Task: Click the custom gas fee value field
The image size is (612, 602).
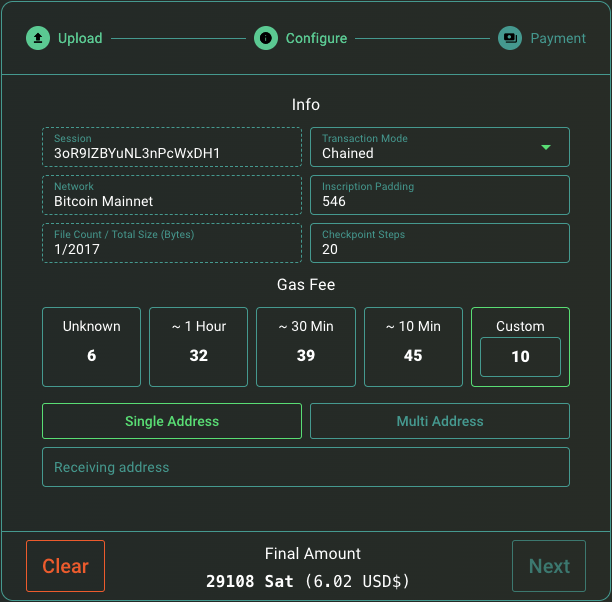Action: [520, 357]
